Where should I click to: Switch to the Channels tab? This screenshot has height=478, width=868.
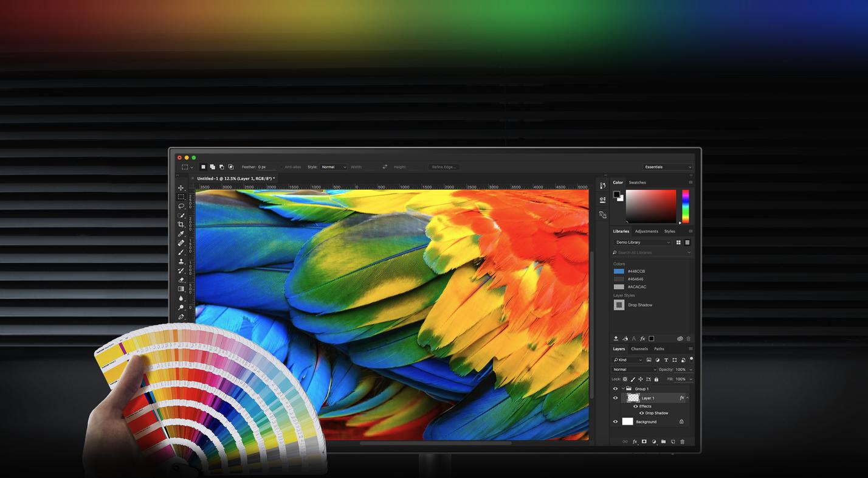(x=639, y=349)
